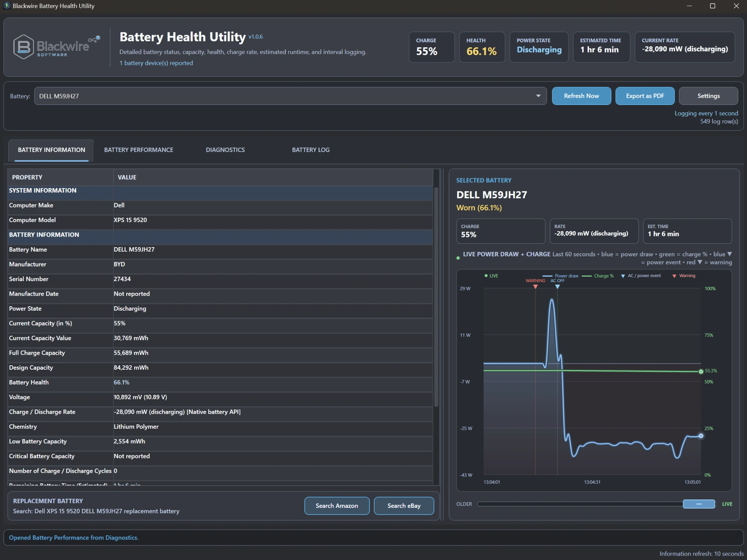747x560 pixels.
Task: Click Export as PDF
Action: (x=645, y=96)
